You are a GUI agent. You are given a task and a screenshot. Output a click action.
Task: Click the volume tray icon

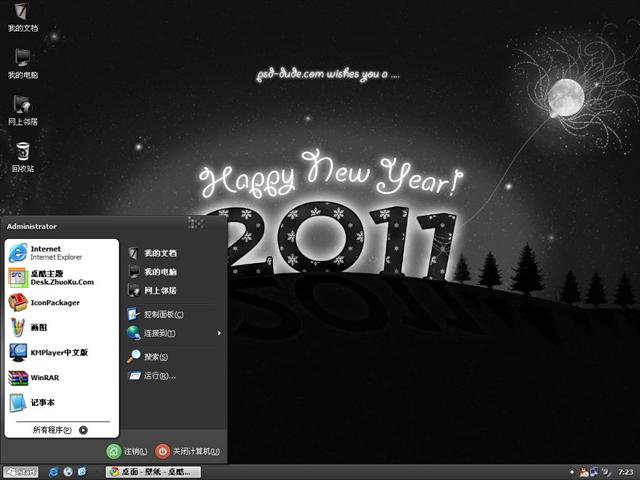point(605,472)
